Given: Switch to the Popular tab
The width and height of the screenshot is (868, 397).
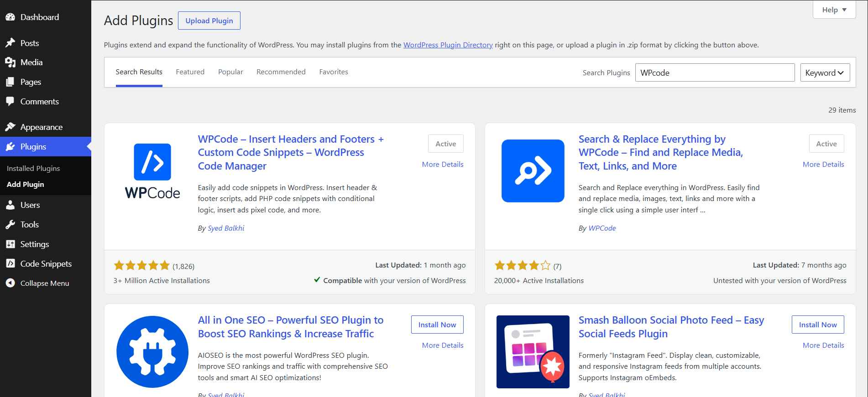Looking at the screenshot, I should (230, 72).
